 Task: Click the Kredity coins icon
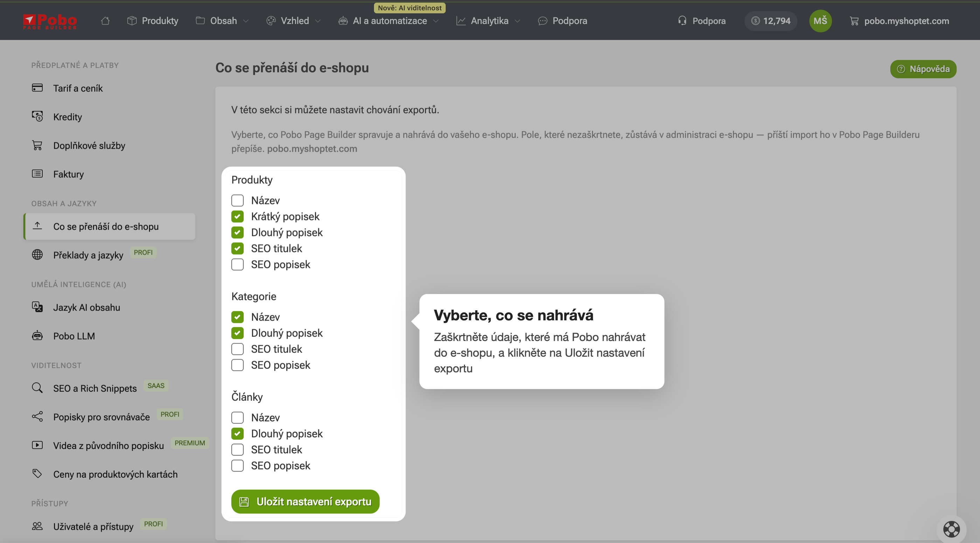[37, 117]
